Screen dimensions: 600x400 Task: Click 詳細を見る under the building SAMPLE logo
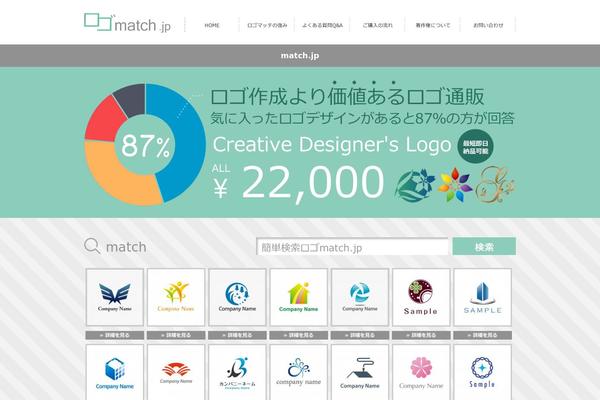pyautogui.click(x=482, y=335)
